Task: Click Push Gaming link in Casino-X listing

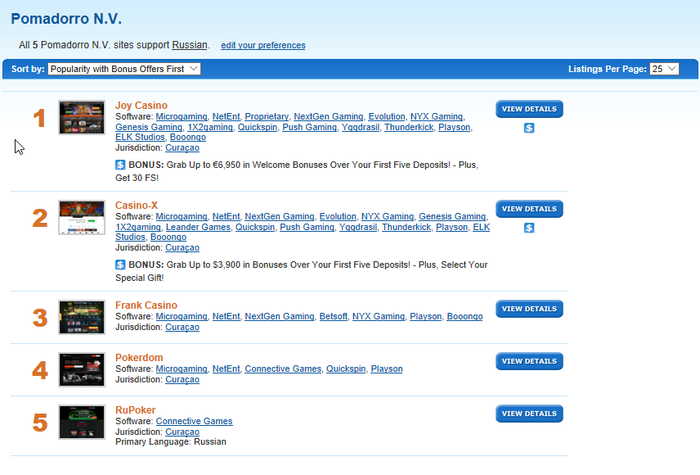Action: coord(307,227)
